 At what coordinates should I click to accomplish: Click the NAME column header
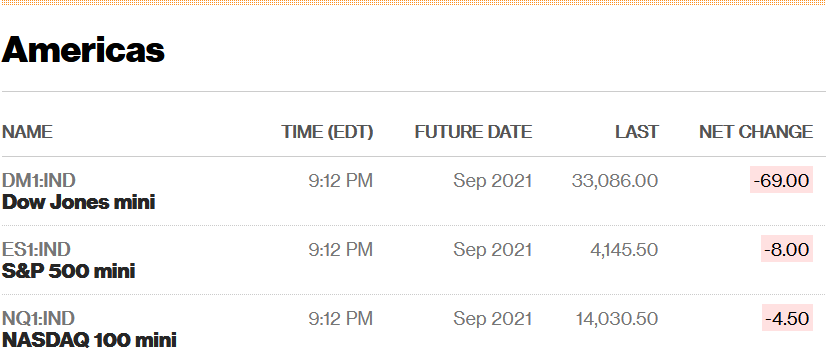[x=27, y=132]
